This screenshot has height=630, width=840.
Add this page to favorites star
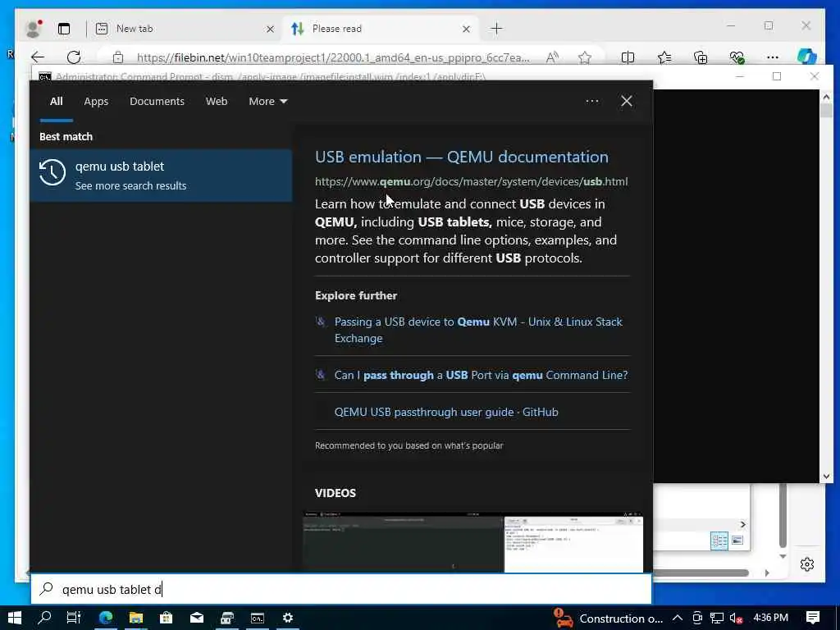584,57
